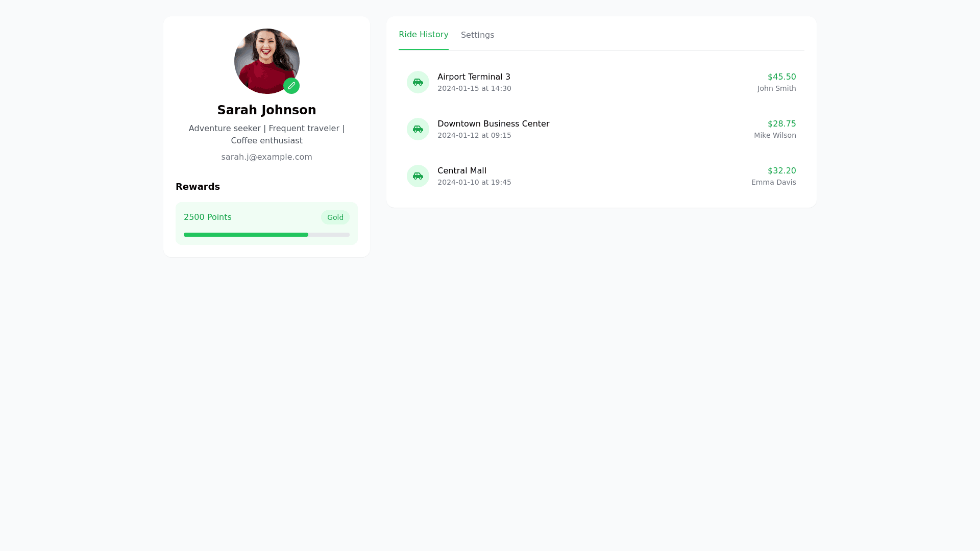Open the Airport Terminal 3 ride entry
Screen dimensions: 980x551
coord(474,77)
